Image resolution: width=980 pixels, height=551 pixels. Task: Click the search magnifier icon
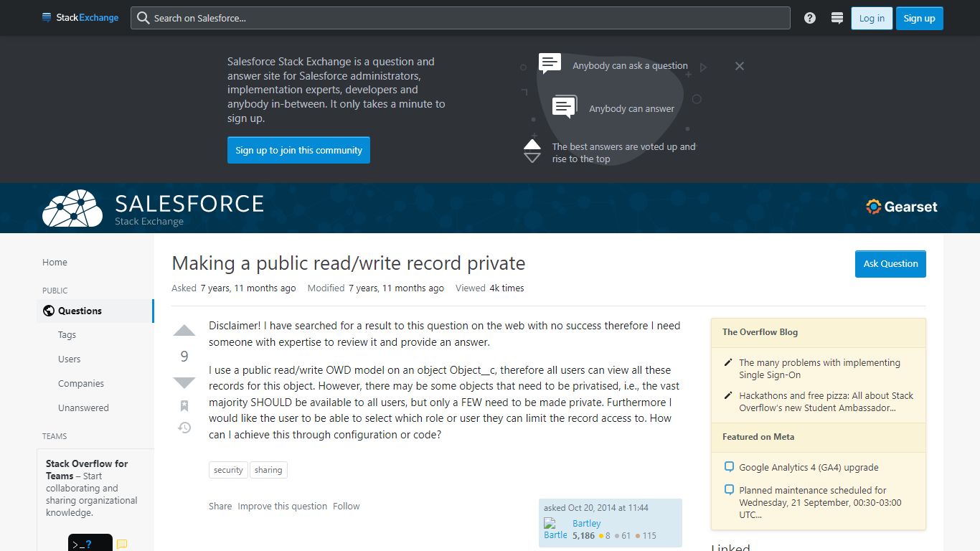point(143,18)
